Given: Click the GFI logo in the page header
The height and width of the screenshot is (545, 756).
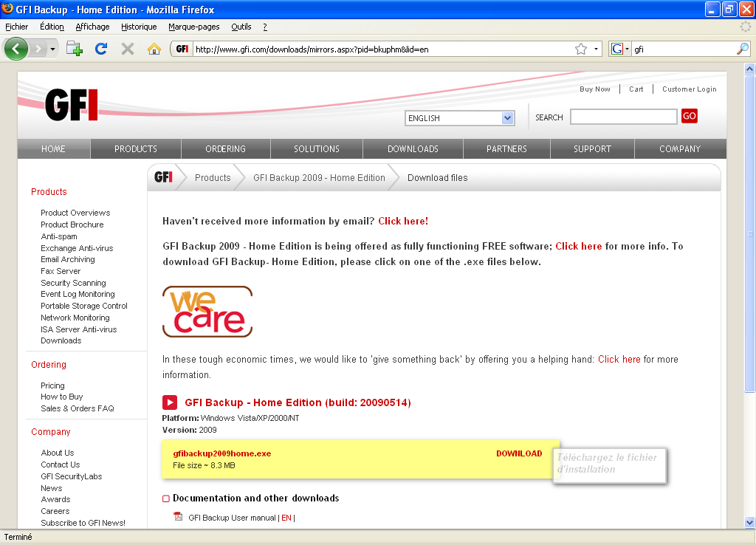Looking at the screenshot, I should [x=72, y=105].
